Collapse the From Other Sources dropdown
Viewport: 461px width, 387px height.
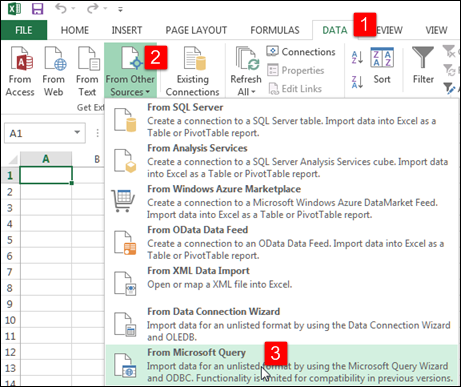(130, 71)
